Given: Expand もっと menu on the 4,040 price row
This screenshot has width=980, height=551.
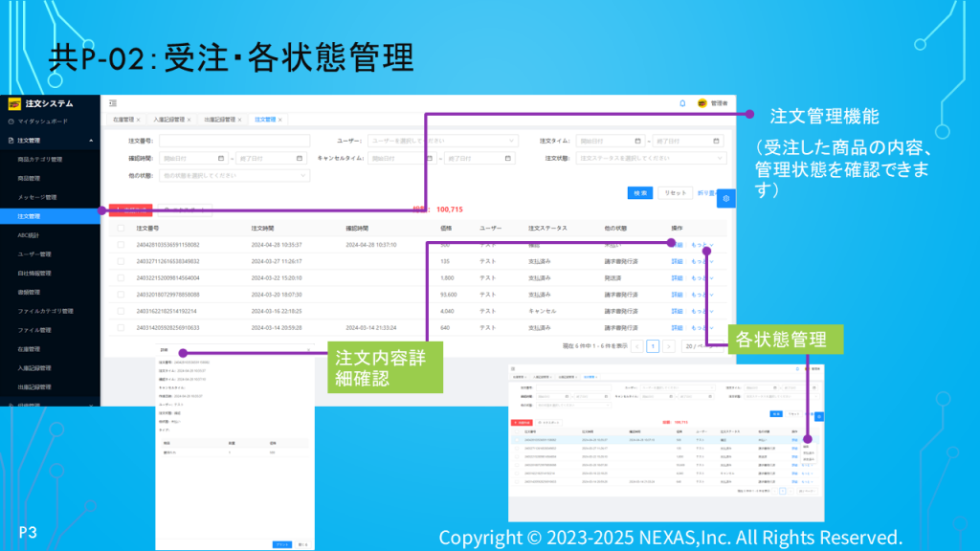Looking at the screenshot, I should click(702, 311).
